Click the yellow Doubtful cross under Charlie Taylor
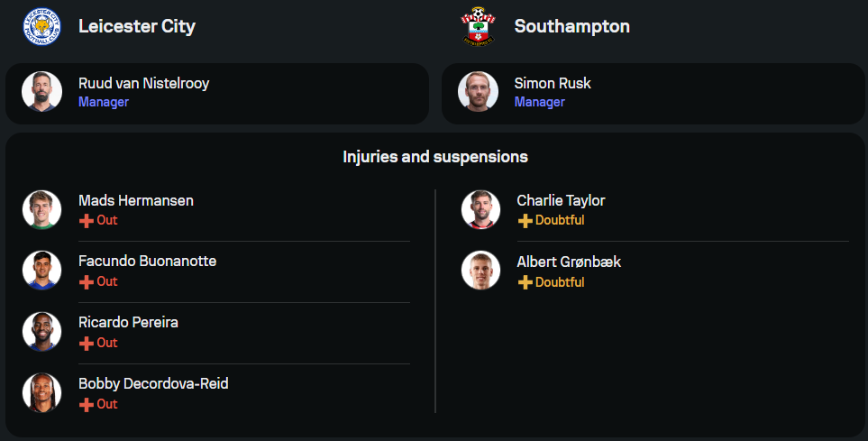This screenshot has height=441, width=868. (525, 220)
